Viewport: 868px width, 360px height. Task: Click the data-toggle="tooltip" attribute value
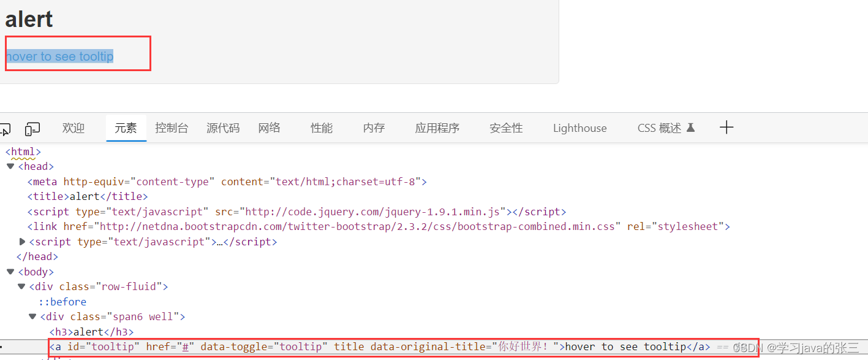tap(301, 347)
